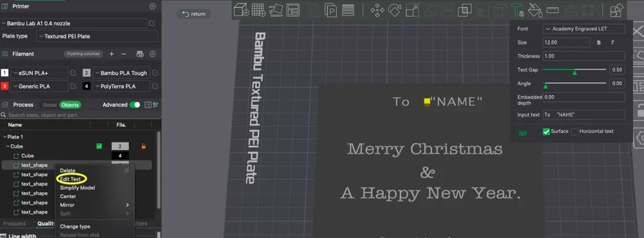
Task: Enable the Horizontal text checkbox
Action: pos(574,132)
